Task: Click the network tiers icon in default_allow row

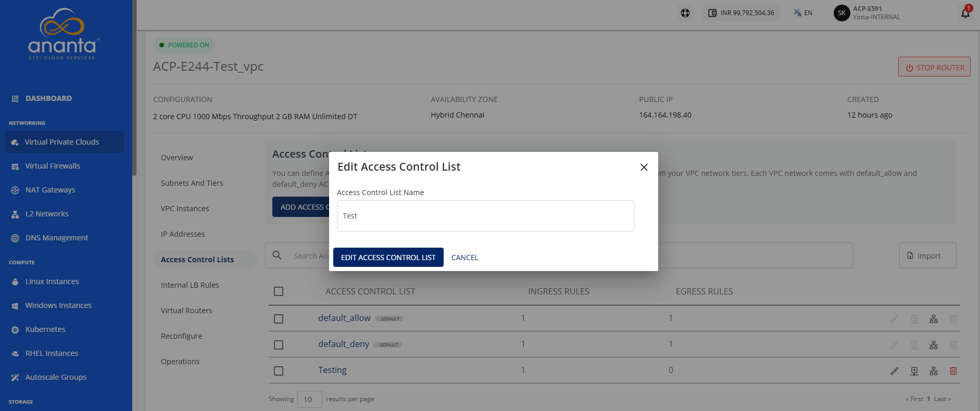Action: pos(934,319)
